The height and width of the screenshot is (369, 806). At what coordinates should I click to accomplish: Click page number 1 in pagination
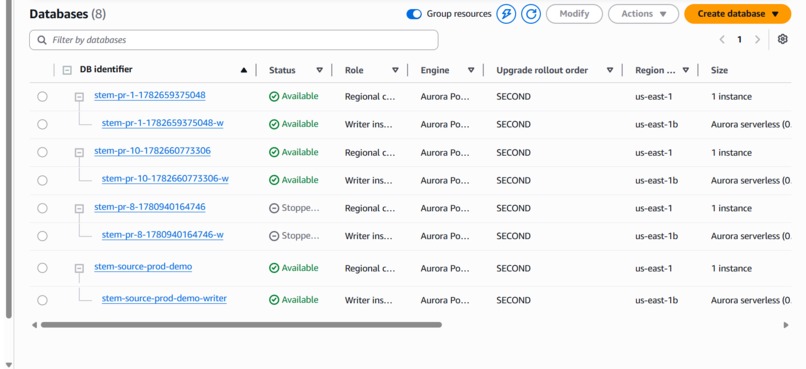tap(739, 40)
